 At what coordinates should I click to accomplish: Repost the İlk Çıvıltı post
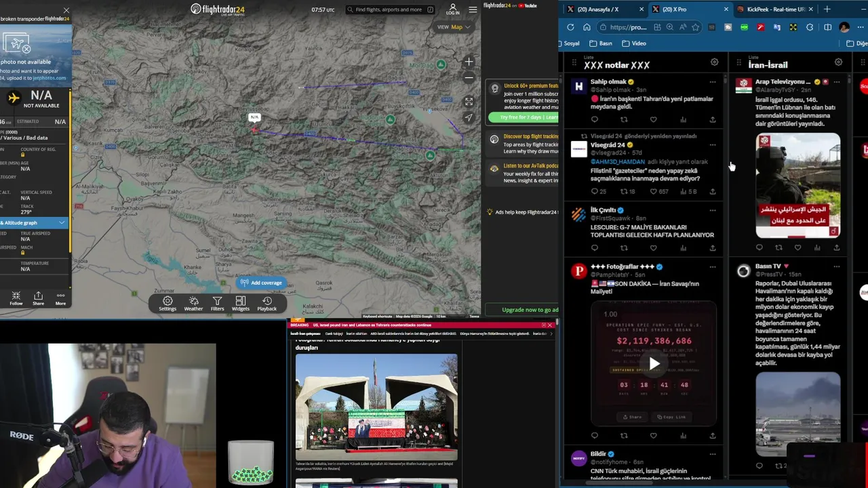[x=624, y=247]
